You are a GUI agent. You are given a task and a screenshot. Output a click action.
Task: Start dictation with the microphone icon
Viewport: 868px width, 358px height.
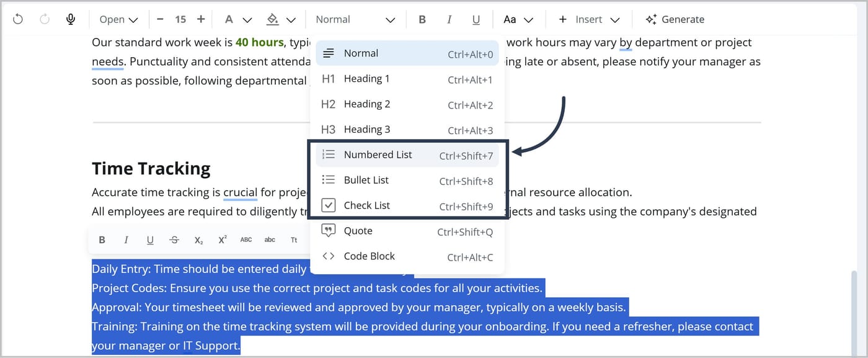click(71, 19)
